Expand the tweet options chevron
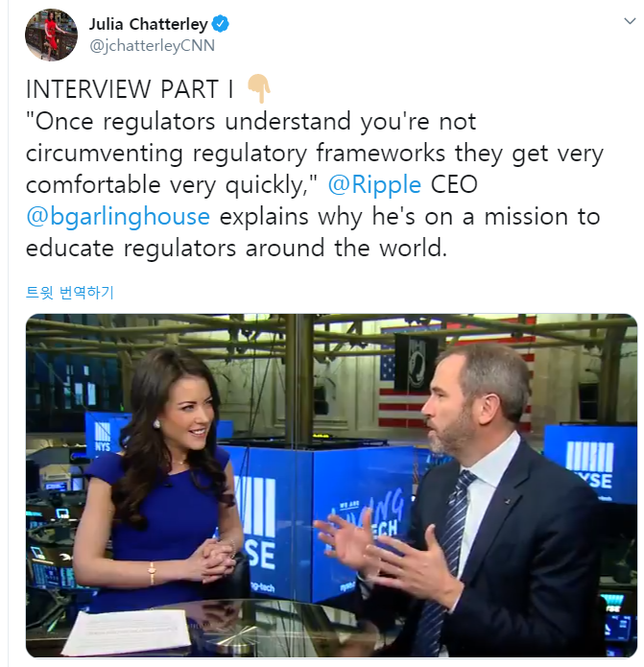 (630, 21)
